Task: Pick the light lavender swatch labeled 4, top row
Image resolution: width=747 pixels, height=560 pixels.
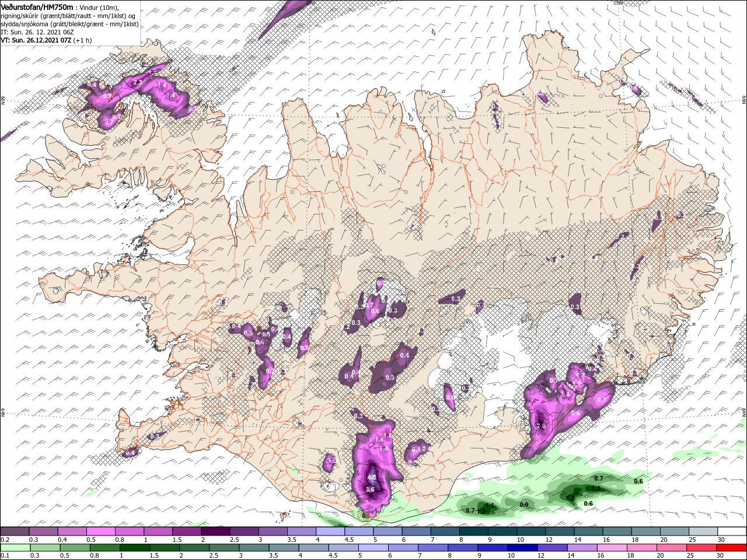Action: (x=330, y=531)
